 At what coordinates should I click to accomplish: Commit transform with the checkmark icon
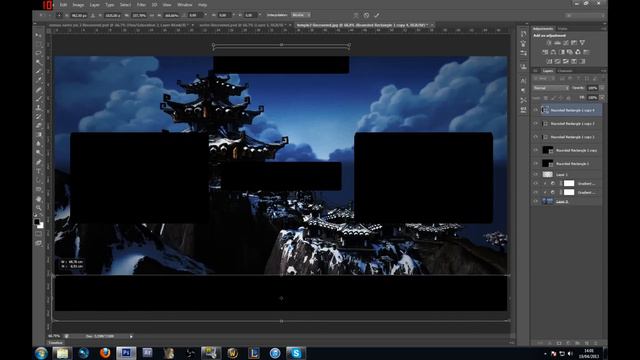tap(377, 15)
